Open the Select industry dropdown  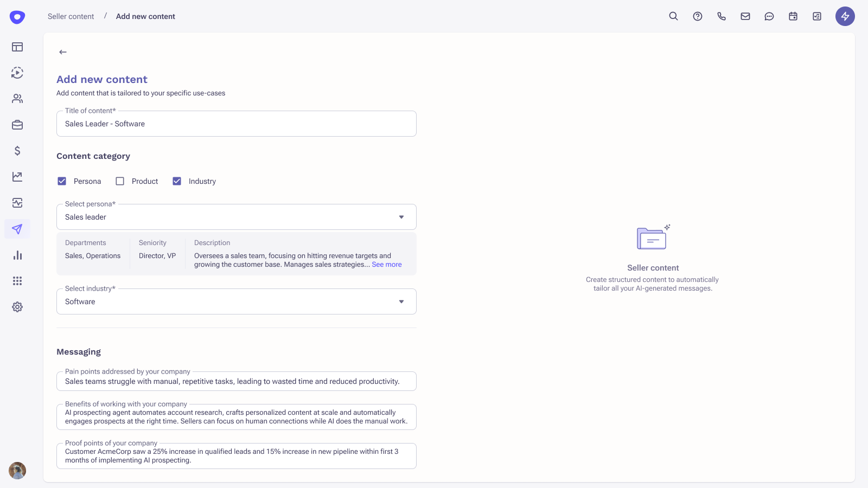(401, 301)
